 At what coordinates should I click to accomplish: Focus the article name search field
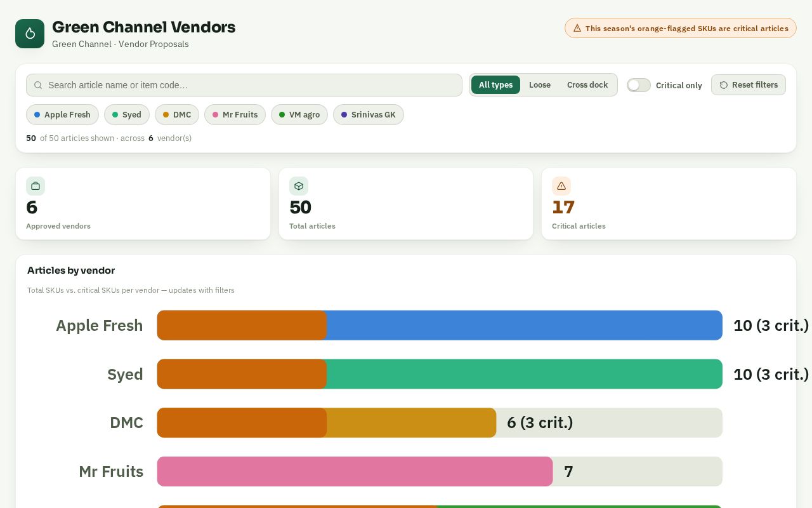pos(244,85)
